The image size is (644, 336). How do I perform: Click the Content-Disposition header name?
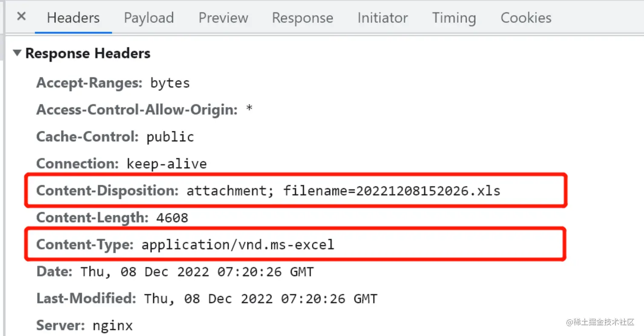[x=107, y=191]
